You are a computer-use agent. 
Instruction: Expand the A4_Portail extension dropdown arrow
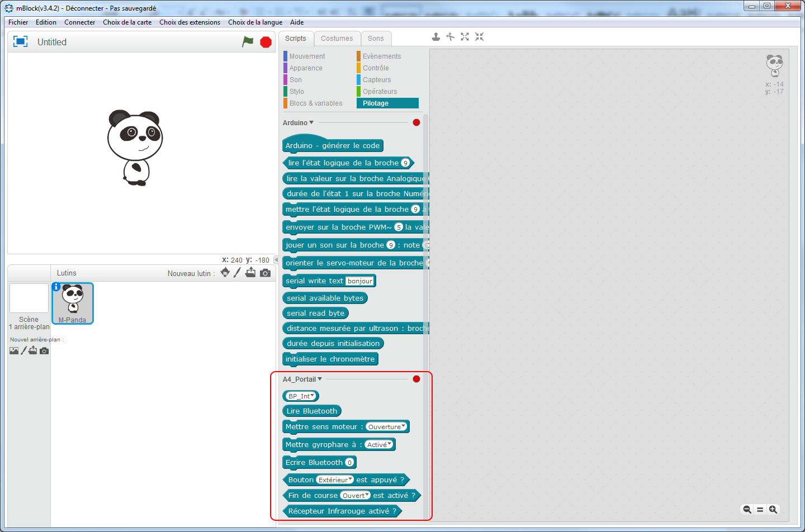point(320,379)
